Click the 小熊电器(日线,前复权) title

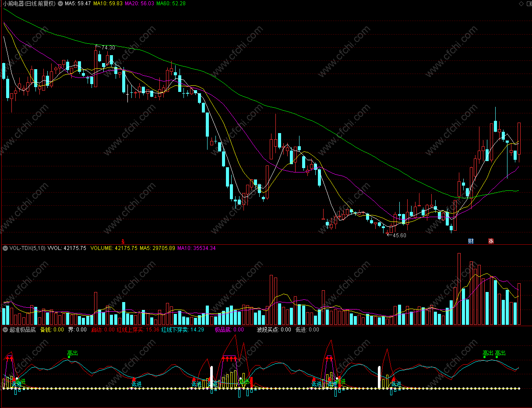29,4
